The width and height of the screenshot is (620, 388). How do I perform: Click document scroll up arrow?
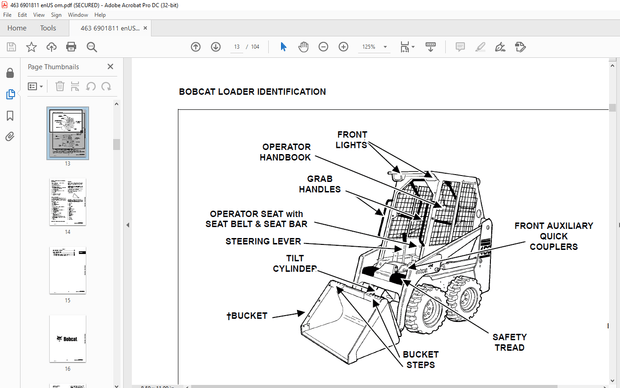[x=612, y=66]
